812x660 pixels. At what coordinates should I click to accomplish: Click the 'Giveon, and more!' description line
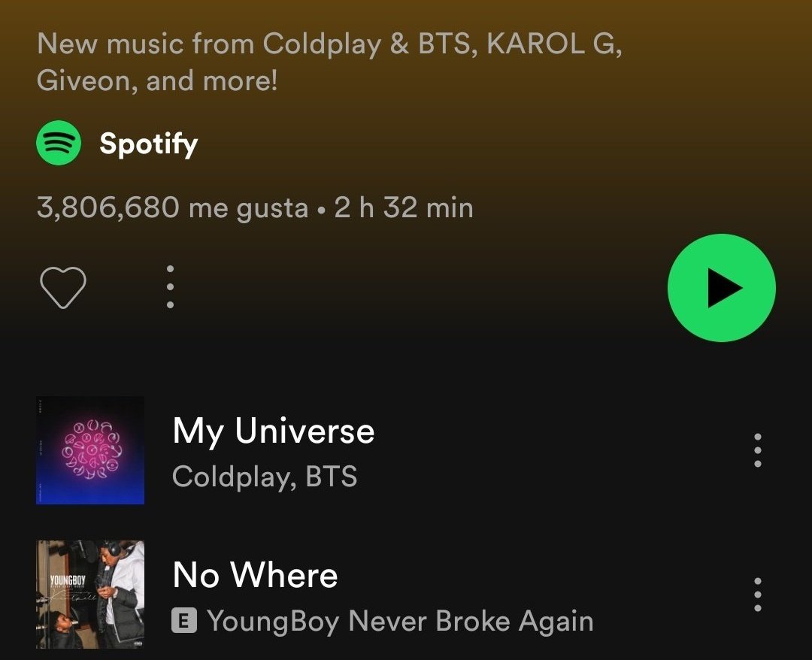click(x=157, y=80)
